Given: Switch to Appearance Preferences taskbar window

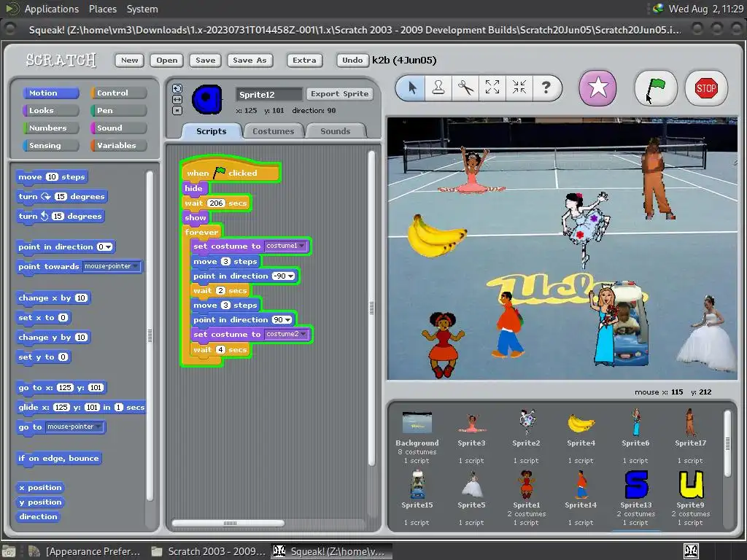Looking at the screenshot, I should click(85, 551).
